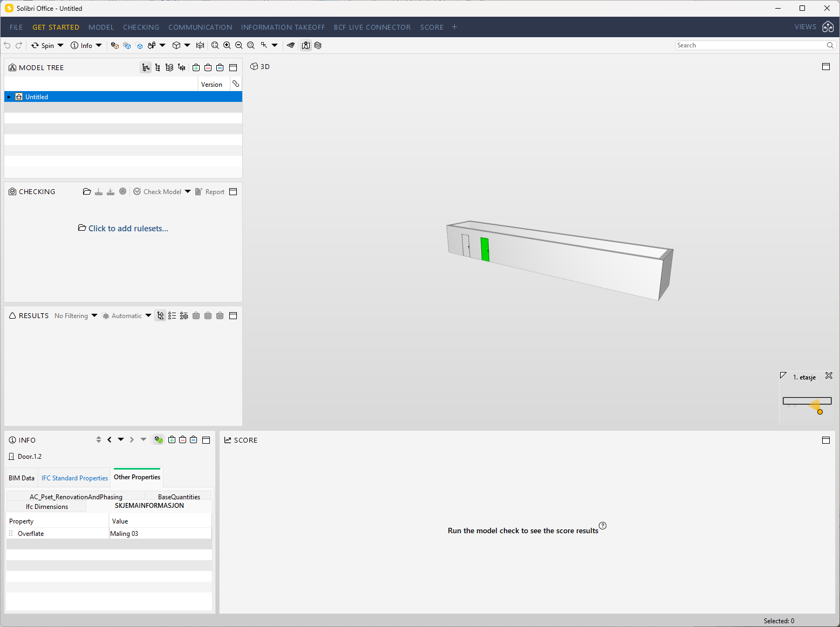Screen dimensions: 840x627
Task: Click the Zoom Out magnifier icon
Action: [x=239, y=45]
